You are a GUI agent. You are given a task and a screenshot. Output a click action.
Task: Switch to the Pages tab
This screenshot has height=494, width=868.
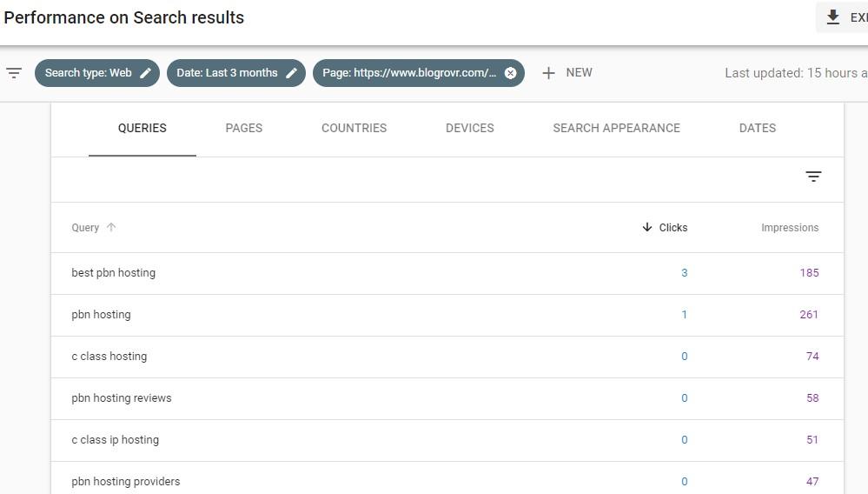(243, 128)
